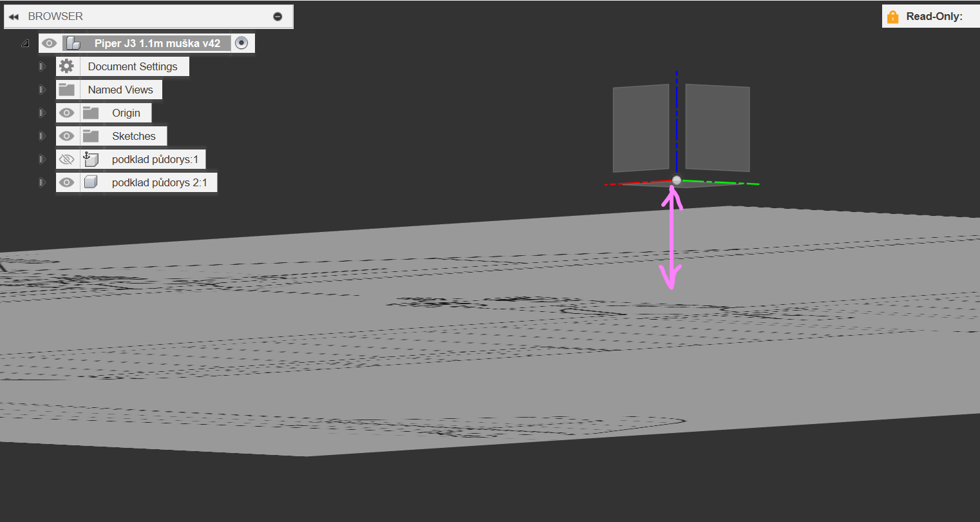Expand the Named Views node
Image resolution: width=980 pixels, height=522 pixels.
(x=42, y=90)
